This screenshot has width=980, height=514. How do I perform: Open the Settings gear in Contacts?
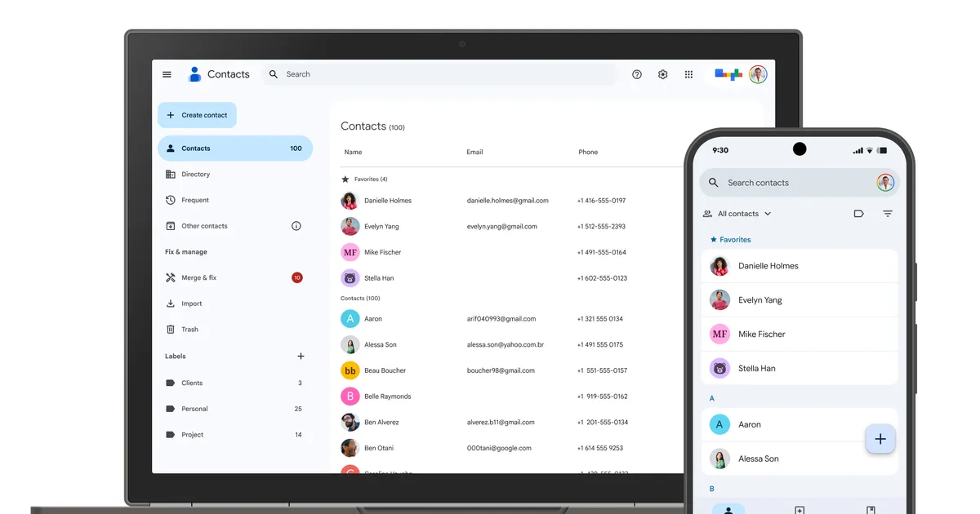click(x=662, y=74)
